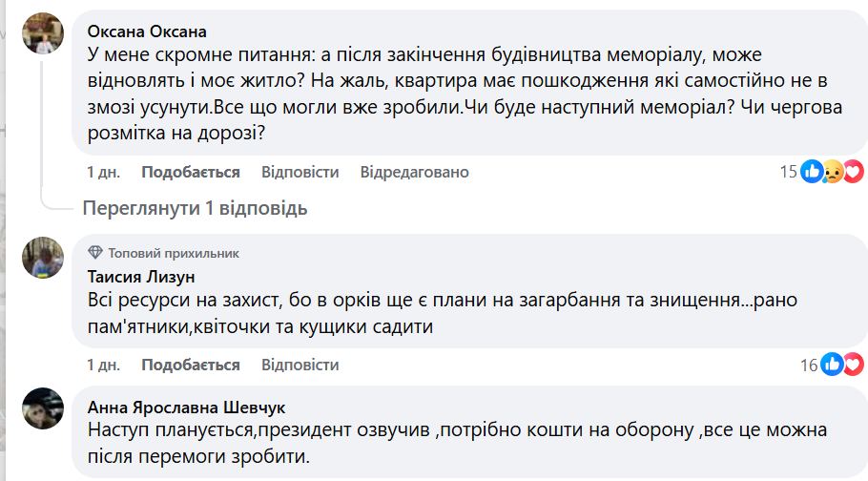Click the "Топовий прихильник" badge label
The height and width of the screenshot is (481, 868).
[174, 253]
